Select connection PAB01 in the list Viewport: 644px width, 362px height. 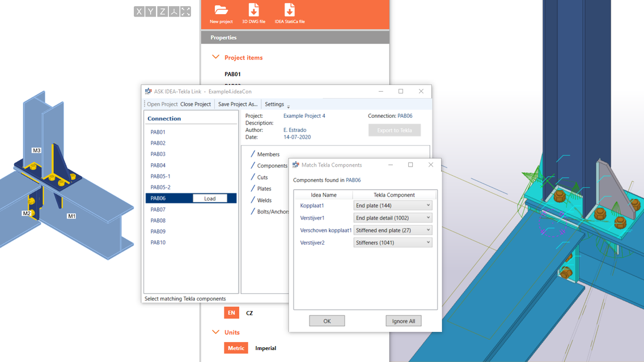point(158,132)
